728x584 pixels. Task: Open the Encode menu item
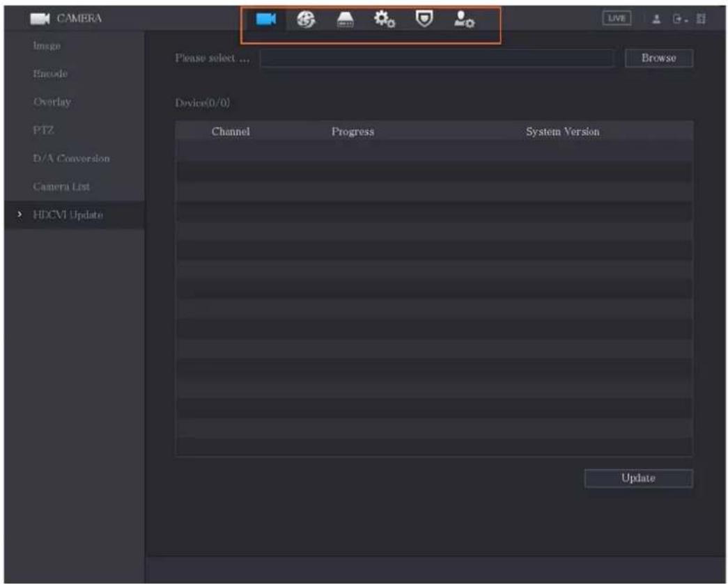tap(50, 73)
